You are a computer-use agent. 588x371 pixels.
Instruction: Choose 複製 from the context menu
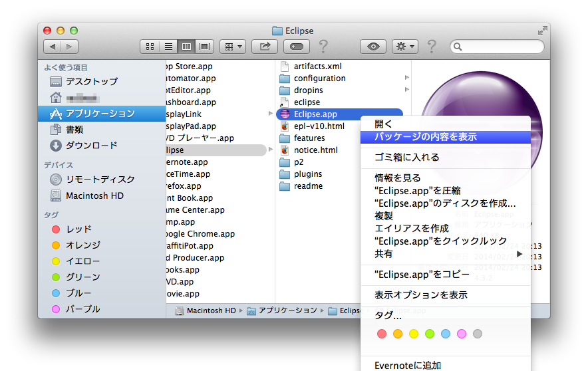coord(446,216)
